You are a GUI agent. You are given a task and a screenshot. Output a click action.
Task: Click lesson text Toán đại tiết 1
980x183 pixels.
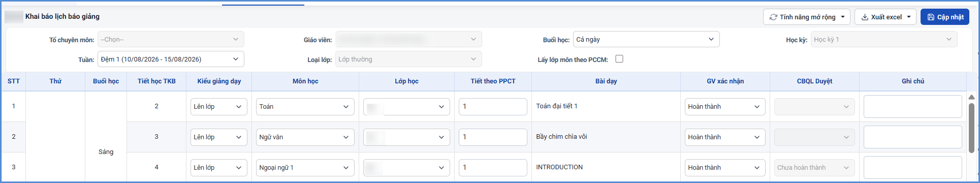[557, 106]
